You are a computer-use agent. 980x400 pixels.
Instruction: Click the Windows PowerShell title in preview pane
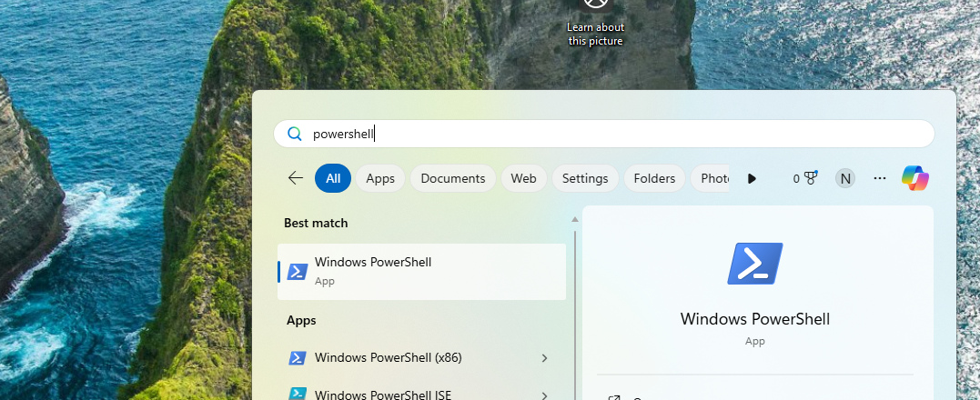coord(755,319)
